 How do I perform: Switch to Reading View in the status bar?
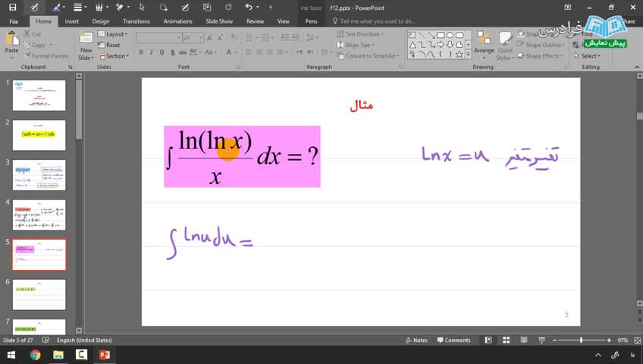click(x=524, y=340)
